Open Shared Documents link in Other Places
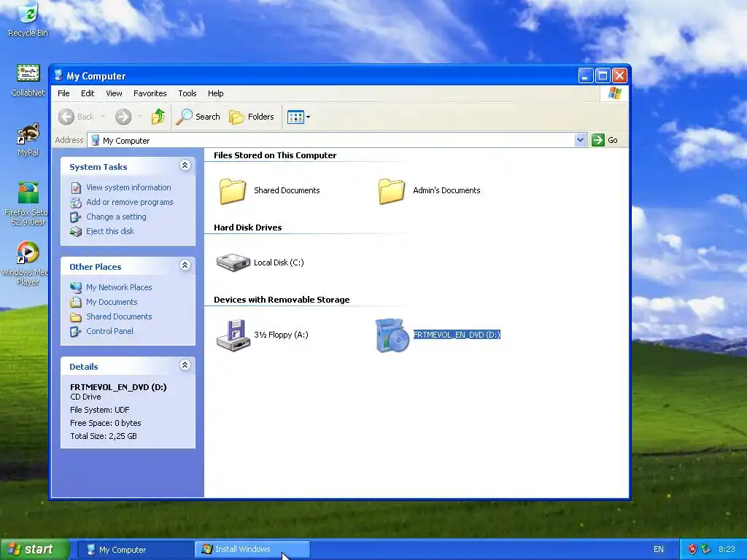Image resolution: width=747 pixels, height=560 pixels. click(119, 316)
